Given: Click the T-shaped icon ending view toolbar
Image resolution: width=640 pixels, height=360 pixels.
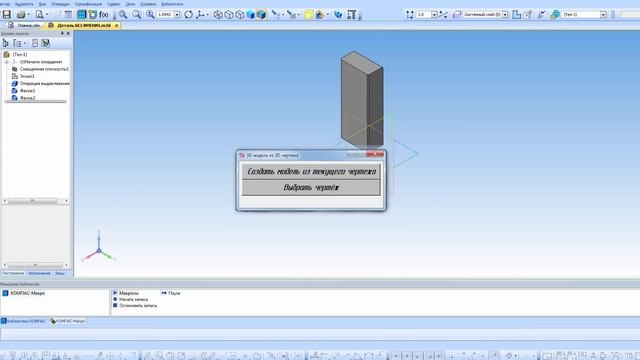Looking at the screenshot, I should point(351,15).
